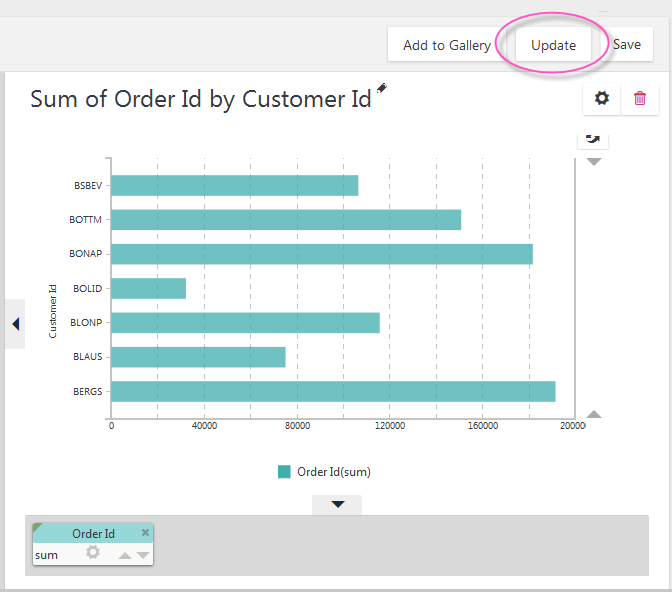Open chart settings gear icon
This screenshot has height=607, width=672.
pos(601,98)
